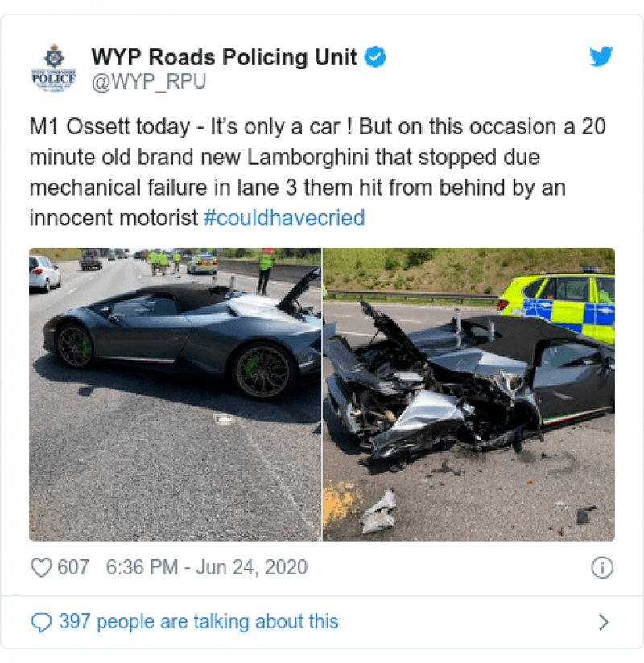Click the @WYP_RPU handle

pos(148,81)
